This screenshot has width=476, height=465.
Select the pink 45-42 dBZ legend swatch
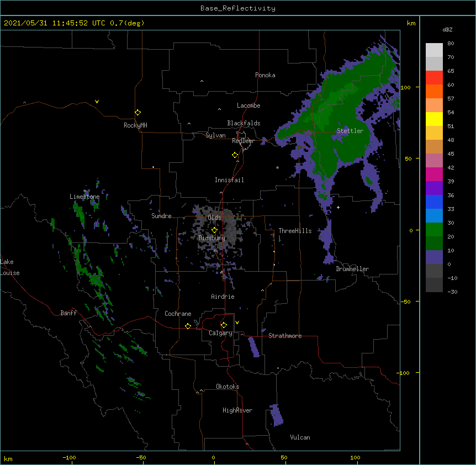coord(434,160)
